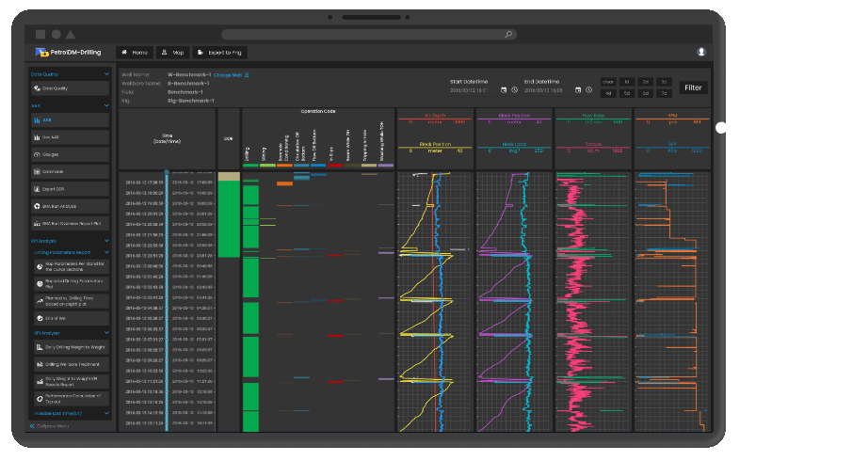The height and width of the screenshot is (461, 868).
Task: Collapse the KPI Analyzer group
Action: click(x=106, y=333)
